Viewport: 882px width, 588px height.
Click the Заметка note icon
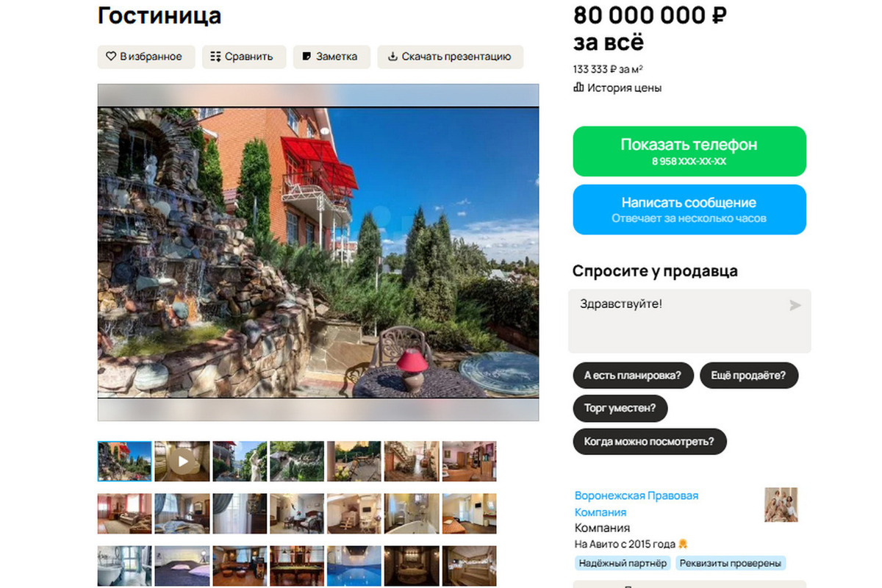tap(306, 57)
